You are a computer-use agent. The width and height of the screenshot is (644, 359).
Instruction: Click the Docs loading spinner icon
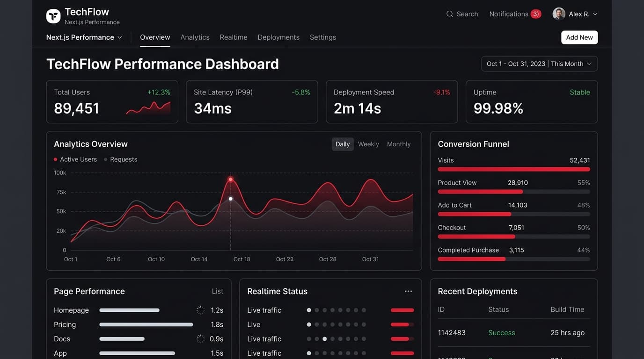[x=201, y=339]
